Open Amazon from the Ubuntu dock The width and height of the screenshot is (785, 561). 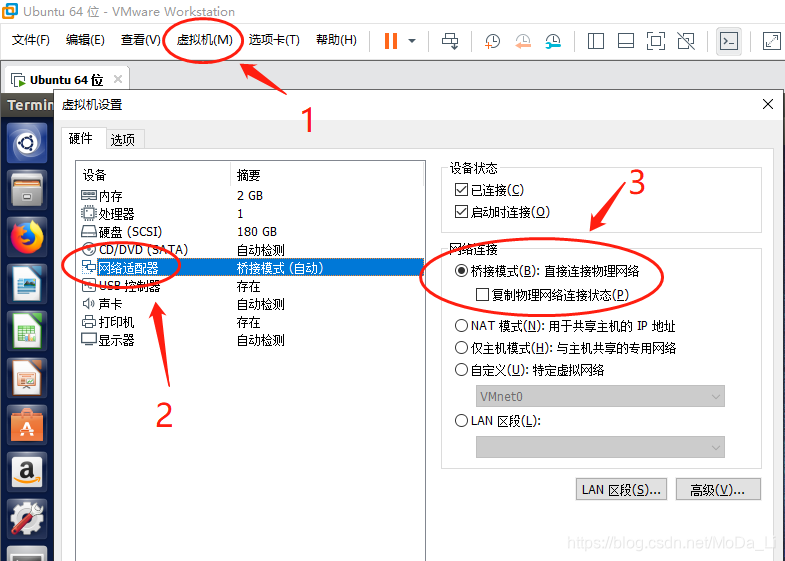(28, 471)
